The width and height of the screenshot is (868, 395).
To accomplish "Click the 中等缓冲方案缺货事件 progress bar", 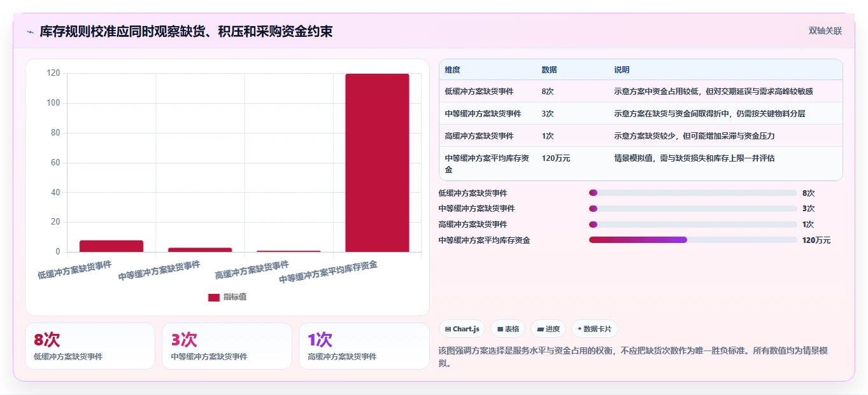I will click(x=693, y=209).
